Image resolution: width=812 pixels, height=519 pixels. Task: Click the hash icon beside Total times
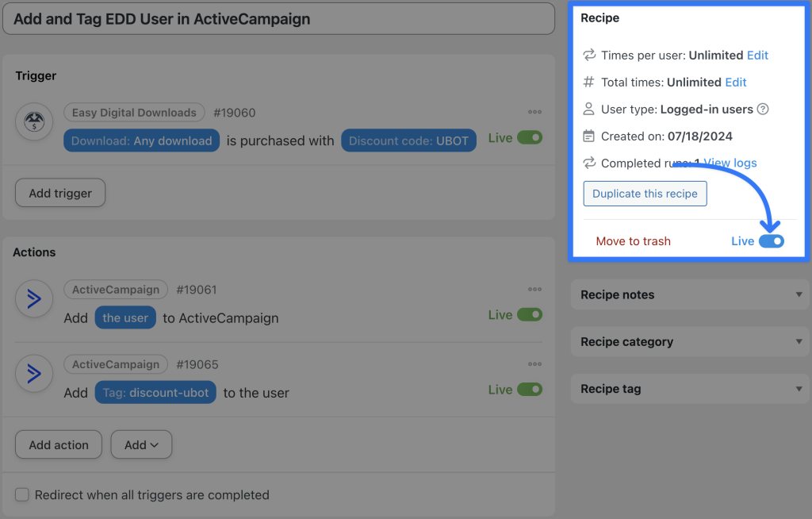pos(588,82)
